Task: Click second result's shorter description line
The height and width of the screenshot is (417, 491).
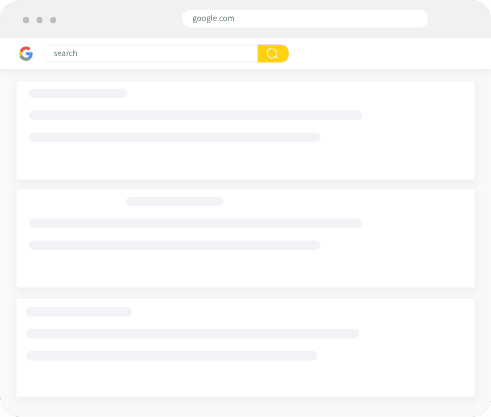Action: click(x=175, y=245)
